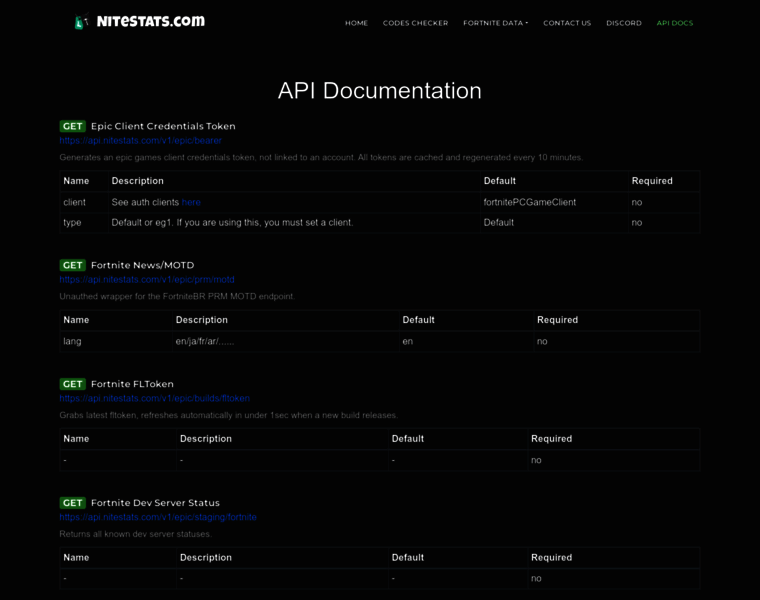Screen dimensions: 760x600
Task: Click 'Generates an epic games client credentials' text
Action: pyautogui.click(x=321, y=157)
